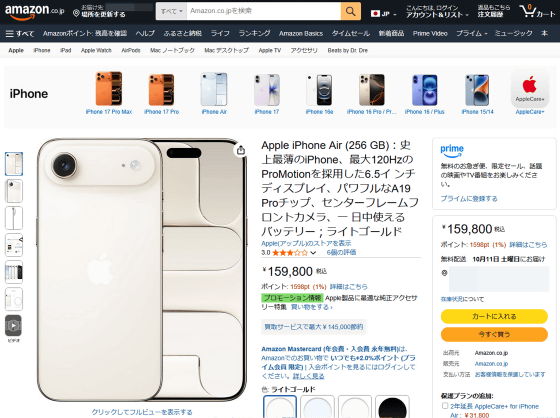560x418 pixels.
Task: Click the Amazon.co.jp logo
Action: [x=34, y=11]
